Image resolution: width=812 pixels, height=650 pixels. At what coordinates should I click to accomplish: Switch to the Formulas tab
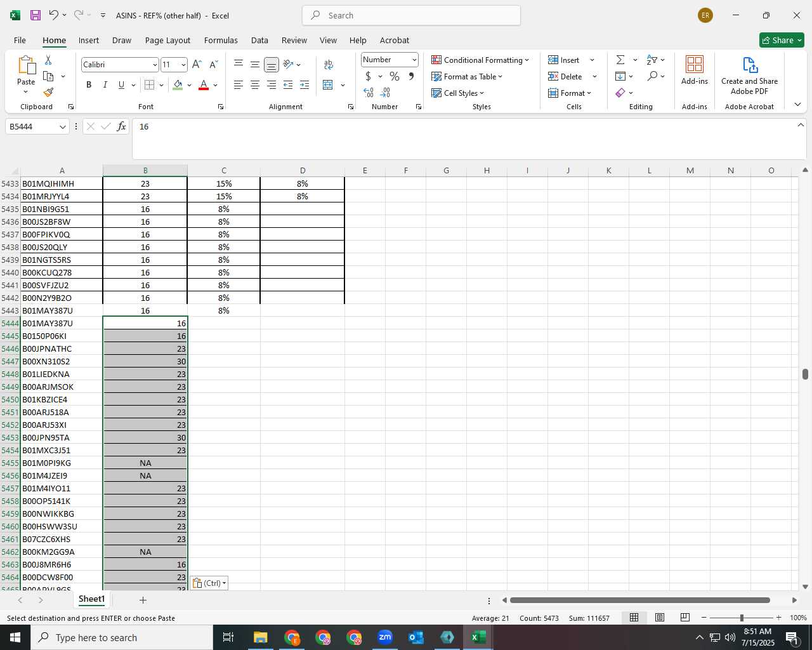point(221,40)
